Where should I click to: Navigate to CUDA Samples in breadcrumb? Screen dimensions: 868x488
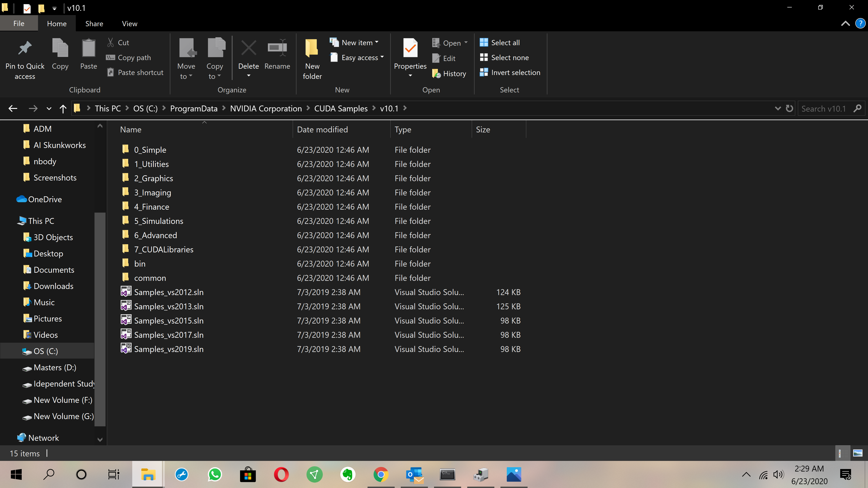click(x=341, y=108)
